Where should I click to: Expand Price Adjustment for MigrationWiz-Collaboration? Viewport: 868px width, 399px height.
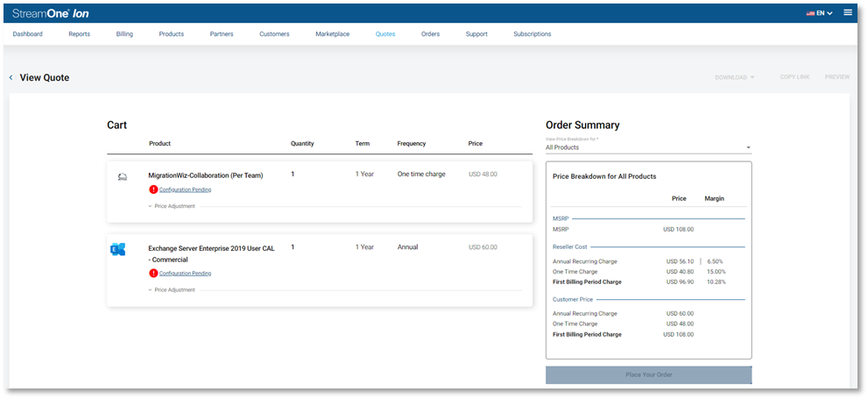click(172, 206)
